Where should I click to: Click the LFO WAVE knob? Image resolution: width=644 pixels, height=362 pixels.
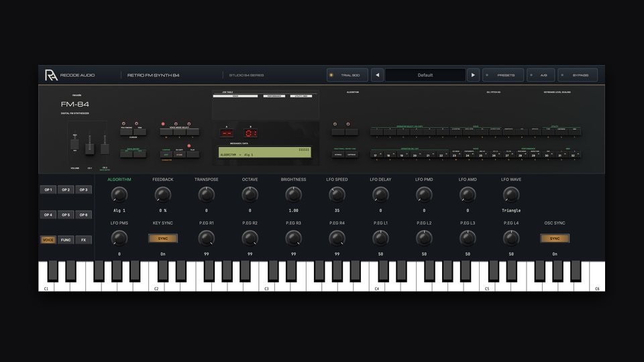pyautogui.click(x=511, y=194)
